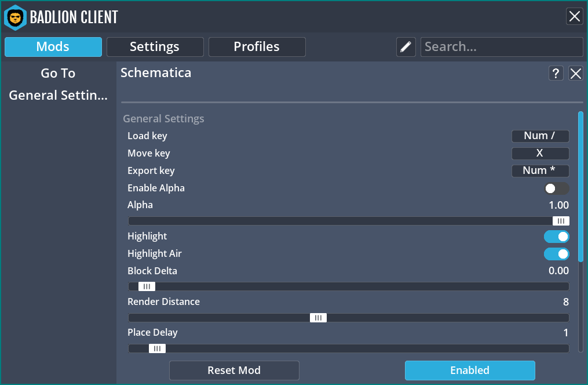Image resolution: width=588 pixels, height=385 pixels.
Task: Click the Render Distance value 8
Action: click(x=565, y=302)
